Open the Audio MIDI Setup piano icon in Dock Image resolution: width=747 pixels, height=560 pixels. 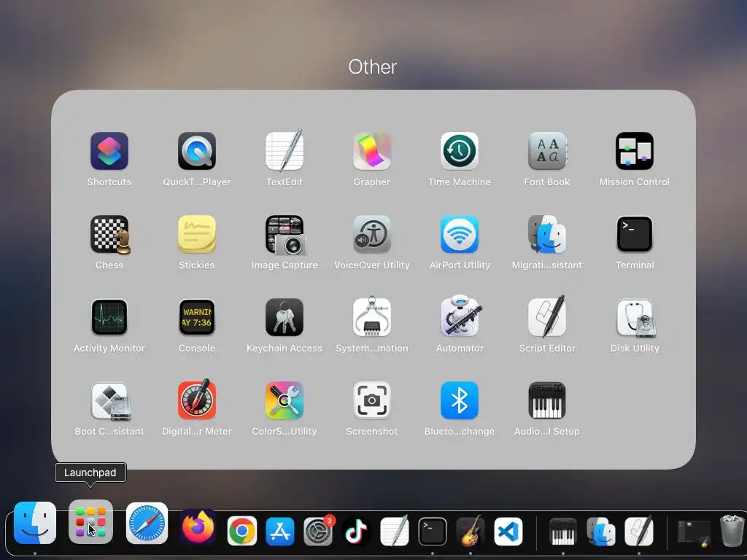click(x=562, y=531)
